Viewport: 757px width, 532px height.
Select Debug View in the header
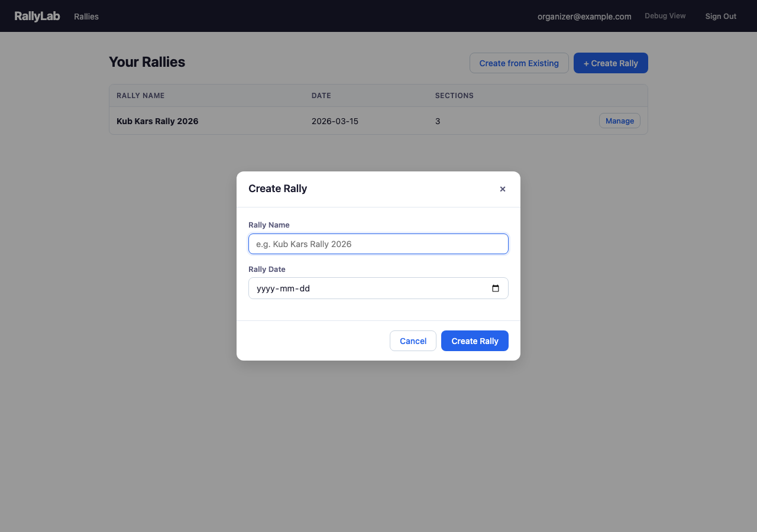pos(665,15)
